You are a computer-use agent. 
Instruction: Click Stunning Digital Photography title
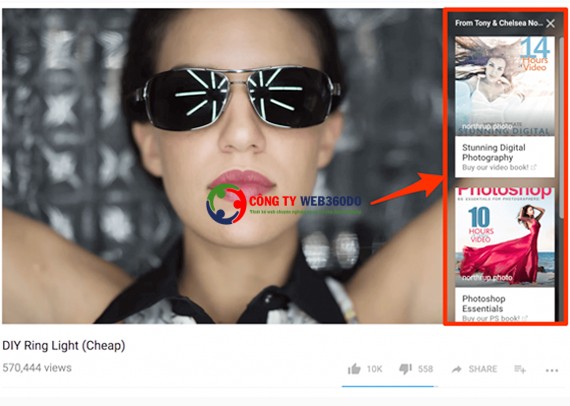pos(494,153)
